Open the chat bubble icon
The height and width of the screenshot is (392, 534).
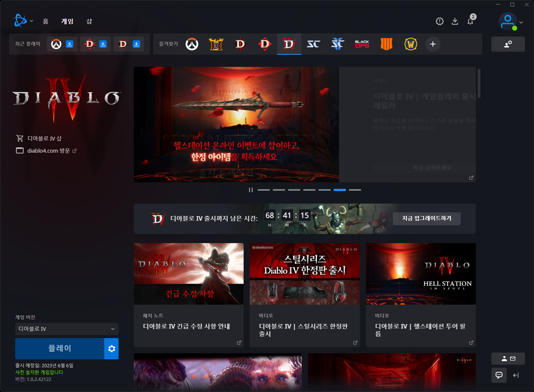(499, 375)
